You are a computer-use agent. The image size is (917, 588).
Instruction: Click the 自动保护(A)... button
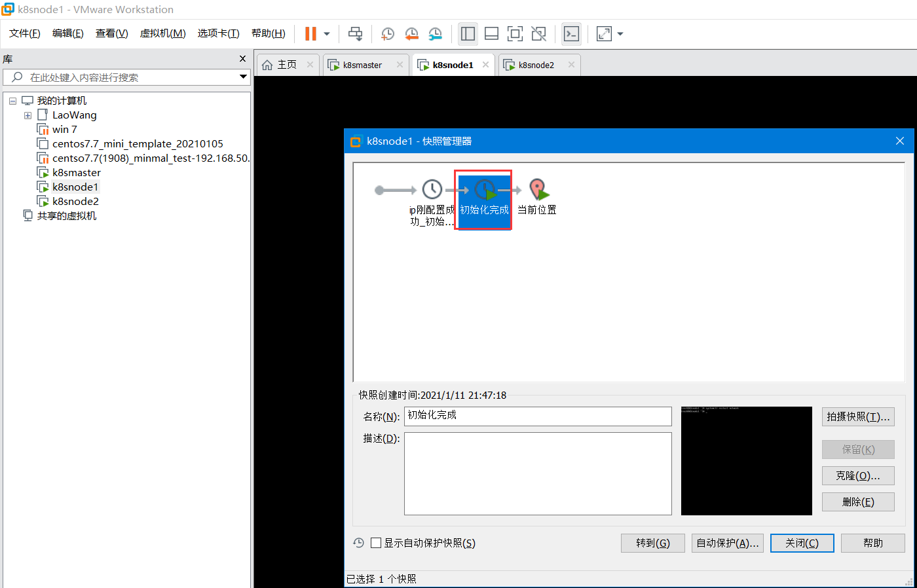(x=728, y=543)
